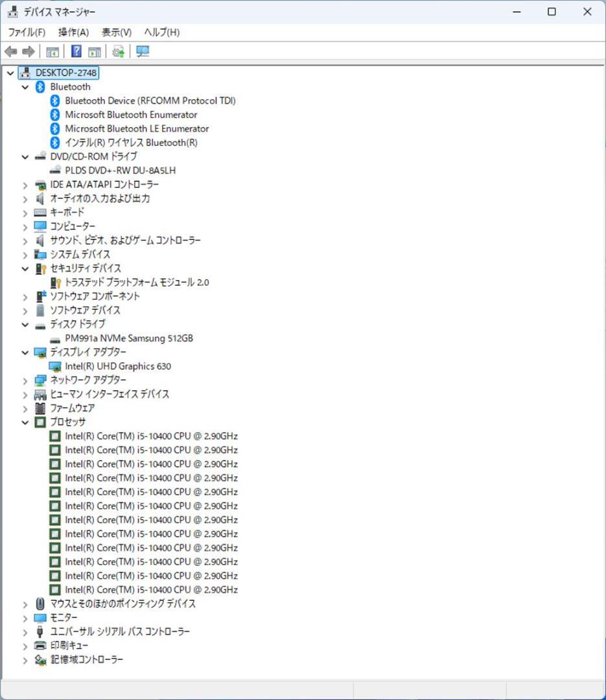Click the device search monitor icon

(142, 51)
